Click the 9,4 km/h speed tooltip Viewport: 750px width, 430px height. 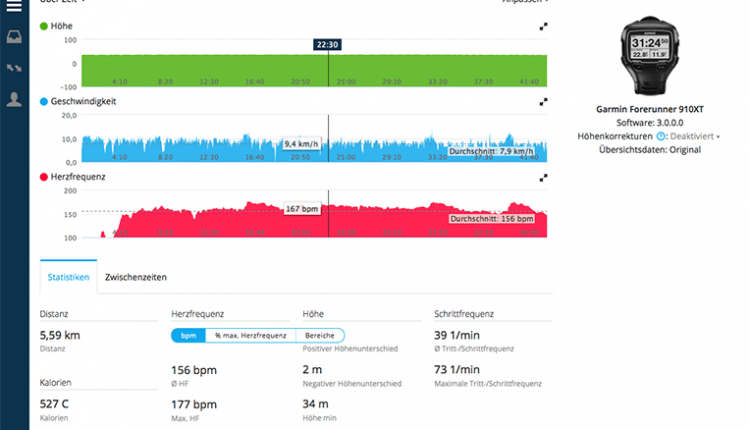coord(301,143)
